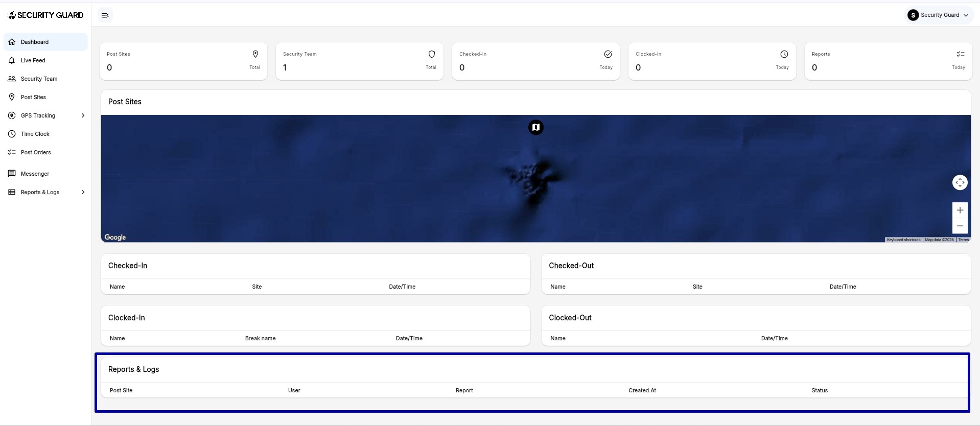
Task: Click Created At header in Reports & Logs
Action: coord(642,390)
